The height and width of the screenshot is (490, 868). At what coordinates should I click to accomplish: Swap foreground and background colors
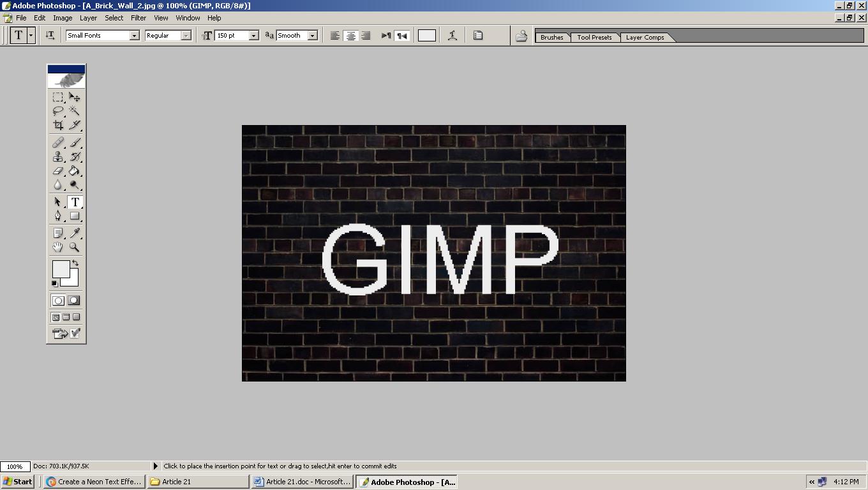click(x=75, y=263)
